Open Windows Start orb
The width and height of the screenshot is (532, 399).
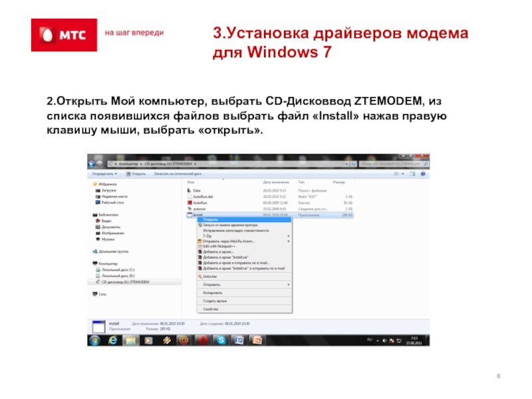95,340
